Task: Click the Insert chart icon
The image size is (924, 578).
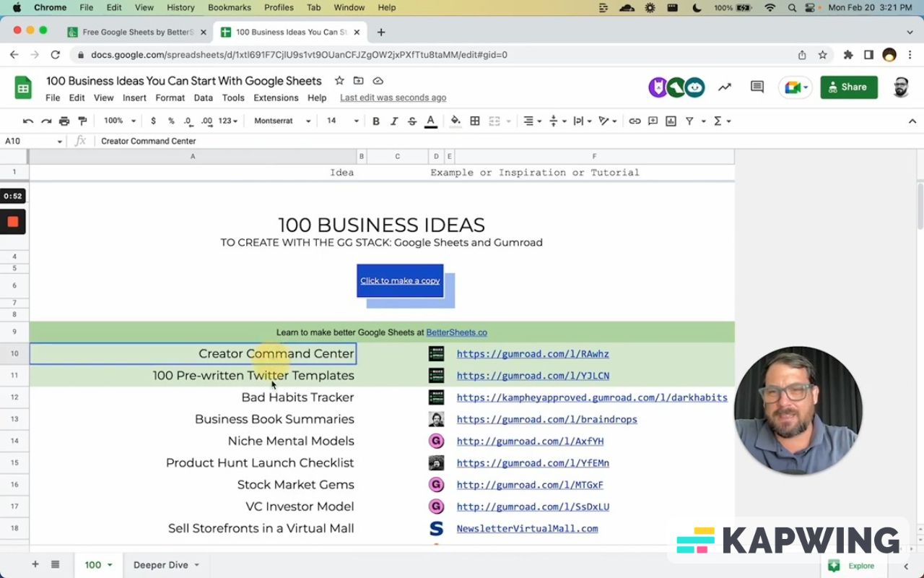Action: tap(671, 121)
